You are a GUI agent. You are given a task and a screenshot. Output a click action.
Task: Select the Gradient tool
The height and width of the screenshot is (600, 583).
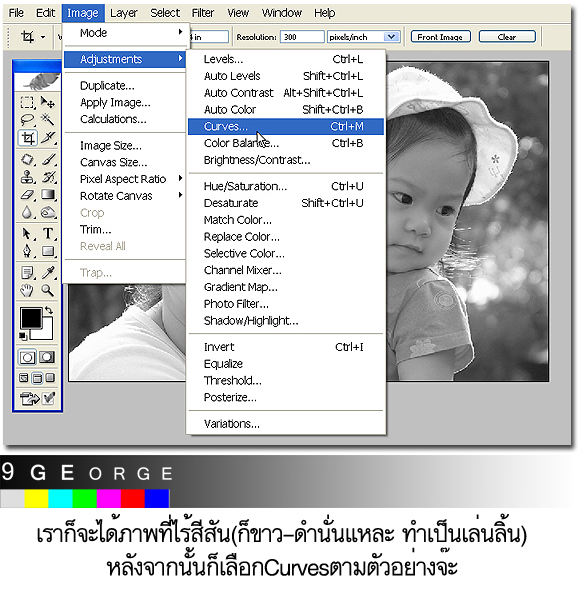[x=48, y=195]
